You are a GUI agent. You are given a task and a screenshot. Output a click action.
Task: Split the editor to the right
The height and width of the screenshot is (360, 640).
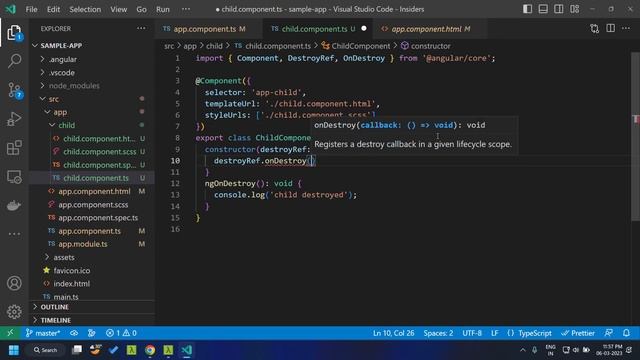tap(610, 29)
